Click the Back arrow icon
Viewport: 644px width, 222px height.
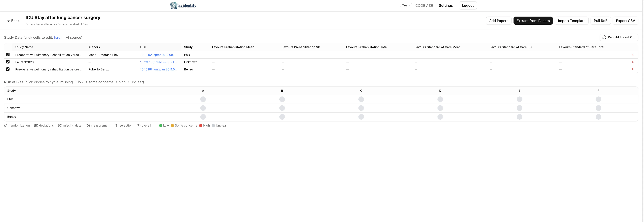tap(8, 21)
